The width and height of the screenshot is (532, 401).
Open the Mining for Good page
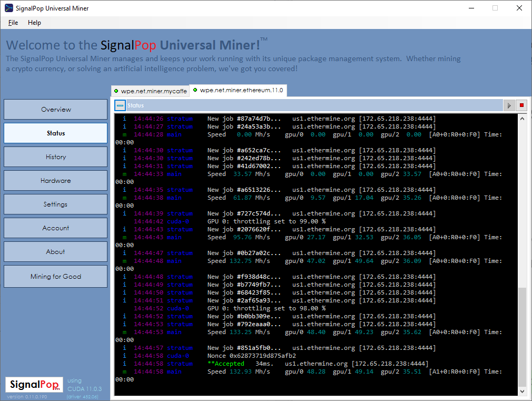pos(56,277)
